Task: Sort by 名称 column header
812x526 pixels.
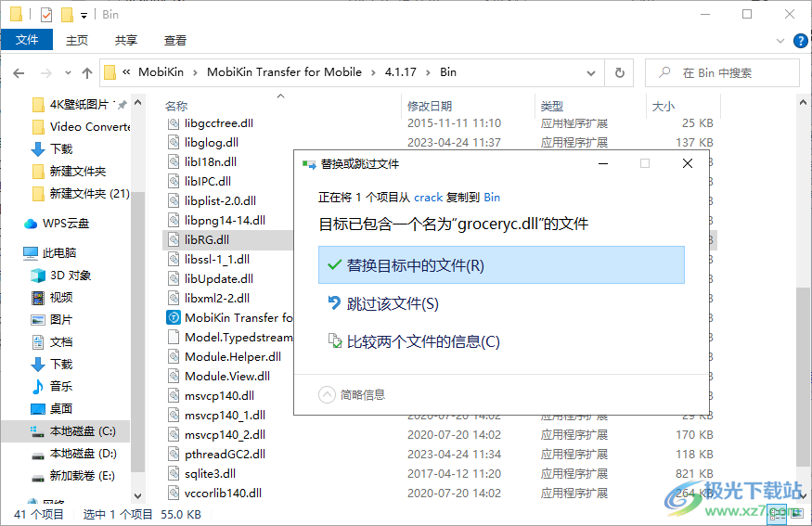Action: [x=176, y=106]
